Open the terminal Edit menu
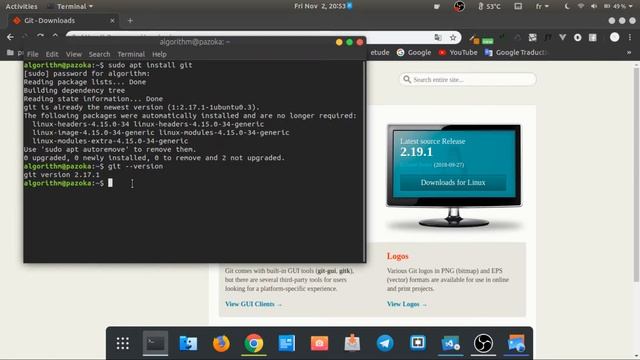Image resolution: width=640 pixels, height=360 pixels. pos(52,54)
